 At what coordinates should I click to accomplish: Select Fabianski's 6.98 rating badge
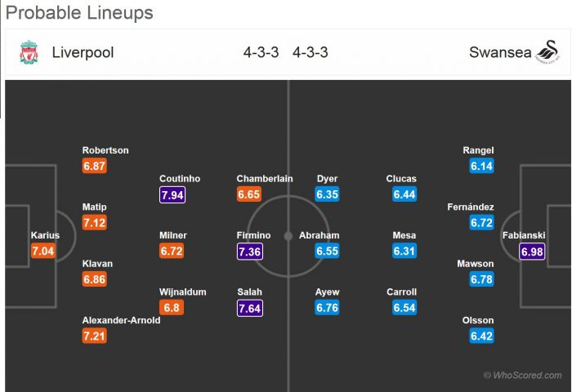tap(533, 252)
